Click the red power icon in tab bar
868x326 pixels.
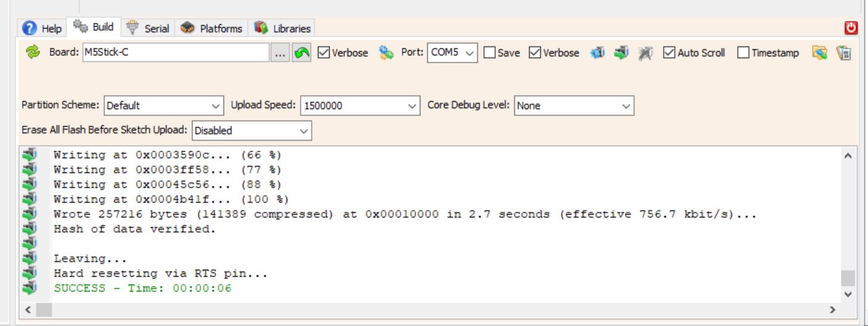(851, 27)
